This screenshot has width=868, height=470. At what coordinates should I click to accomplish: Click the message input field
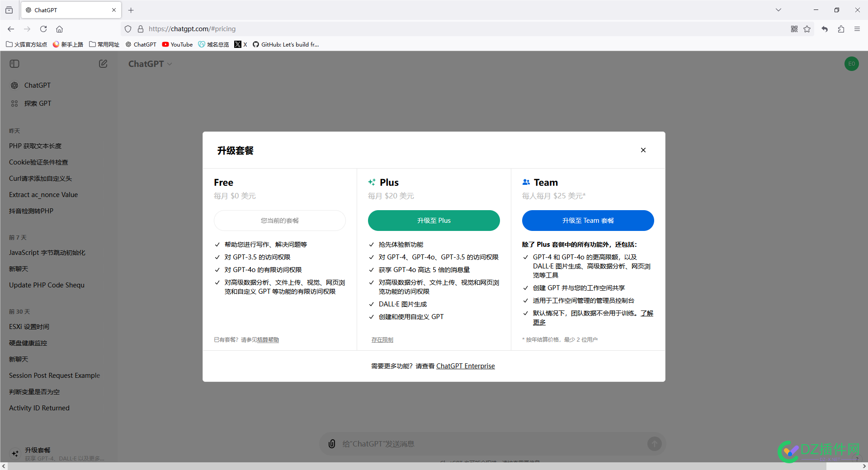tap(492, 444)
